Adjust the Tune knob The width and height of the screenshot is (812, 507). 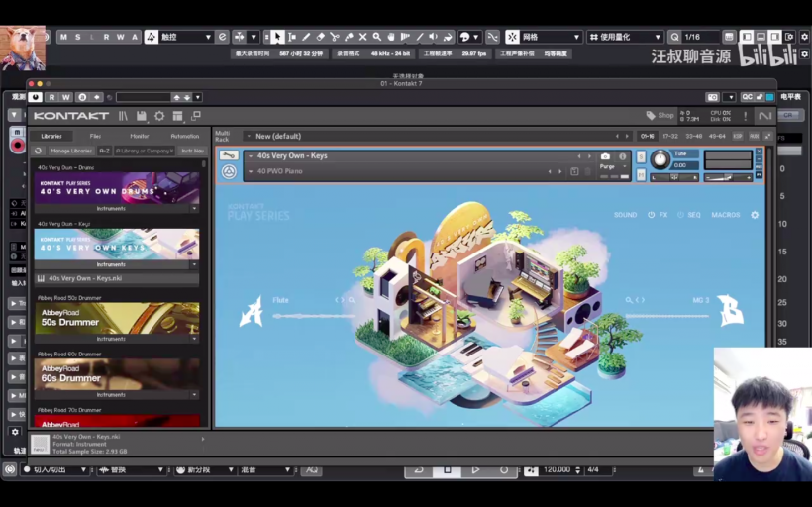[x=660, y=159]
